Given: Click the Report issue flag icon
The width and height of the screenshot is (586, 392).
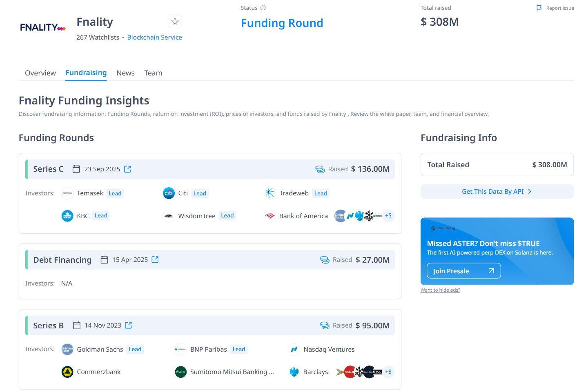Looking at the screenshot, I should (x=539, y=8).
